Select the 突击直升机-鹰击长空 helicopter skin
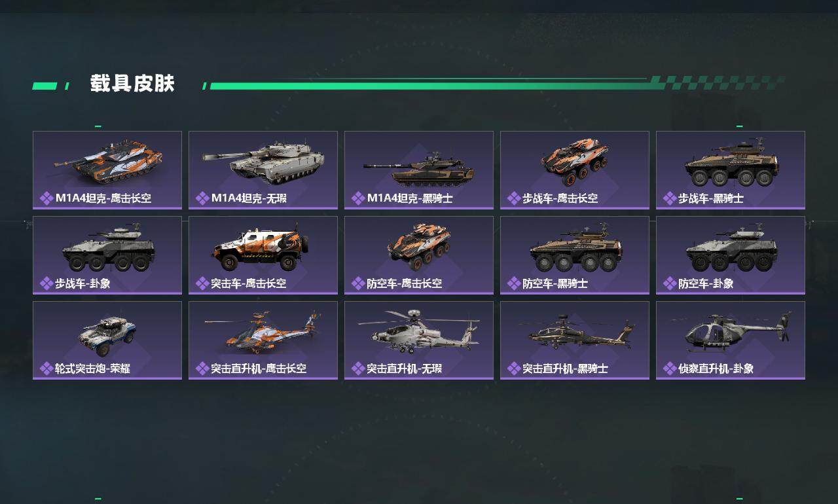 [x=263, y=340]
